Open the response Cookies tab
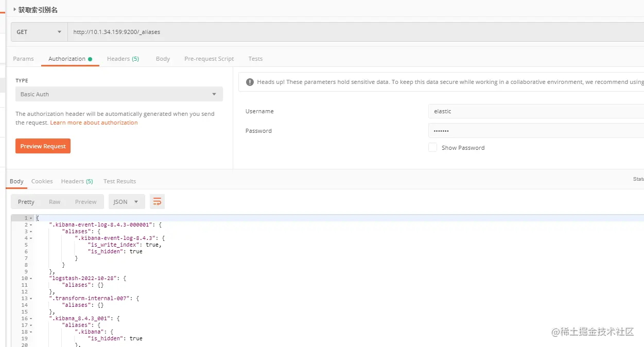This screenshot has width=644, height=347. click(42, 181)
